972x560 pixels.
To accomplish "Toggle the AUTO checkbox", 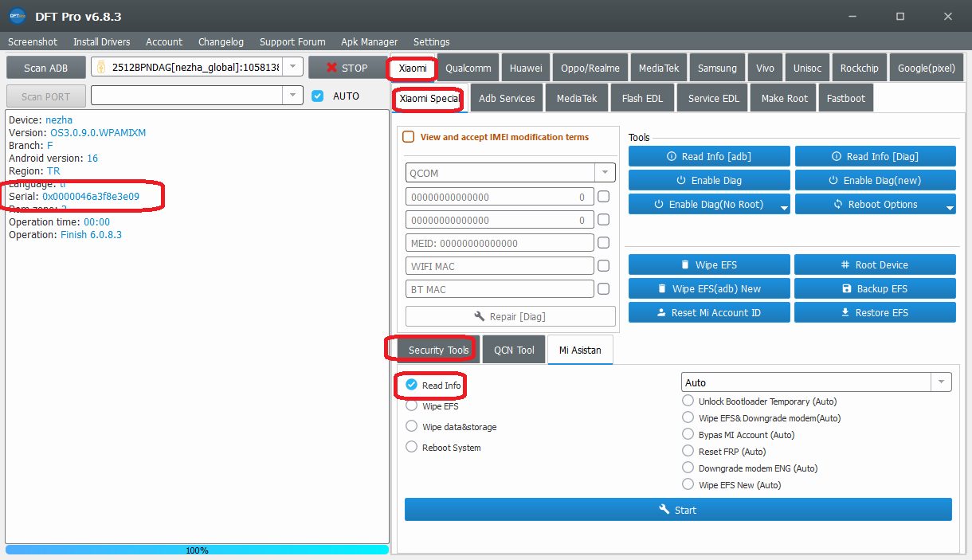I will pos(318,96).
